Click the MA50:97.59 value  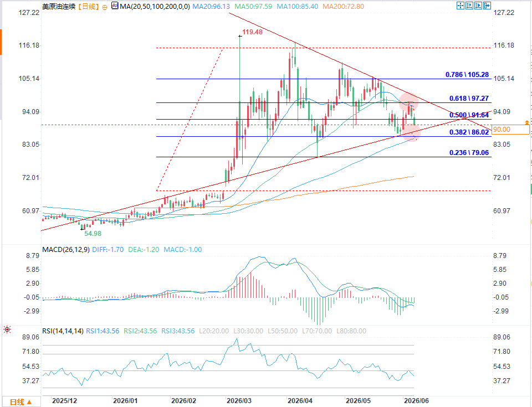tap(253, 7)
